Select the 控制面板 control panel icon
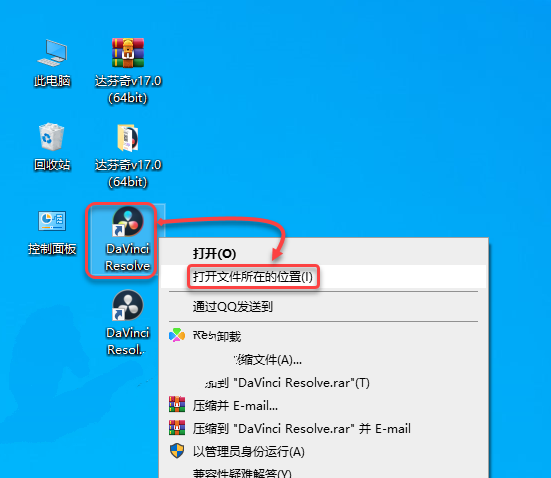 click(52, 232)
